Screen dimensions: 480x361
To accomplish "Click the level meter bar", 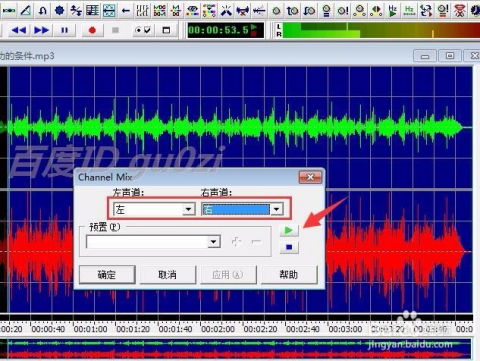I will point(381,30).
